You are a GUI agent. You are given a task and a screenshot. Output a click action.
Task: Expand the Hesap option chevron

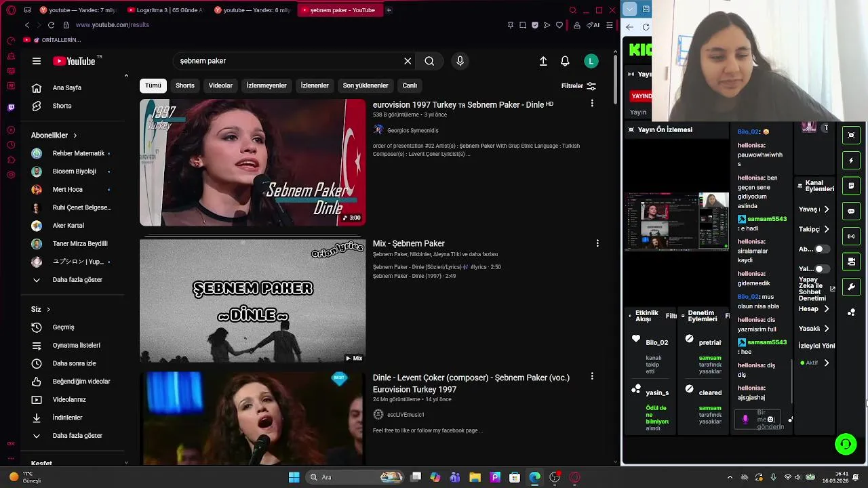[826, 309]
